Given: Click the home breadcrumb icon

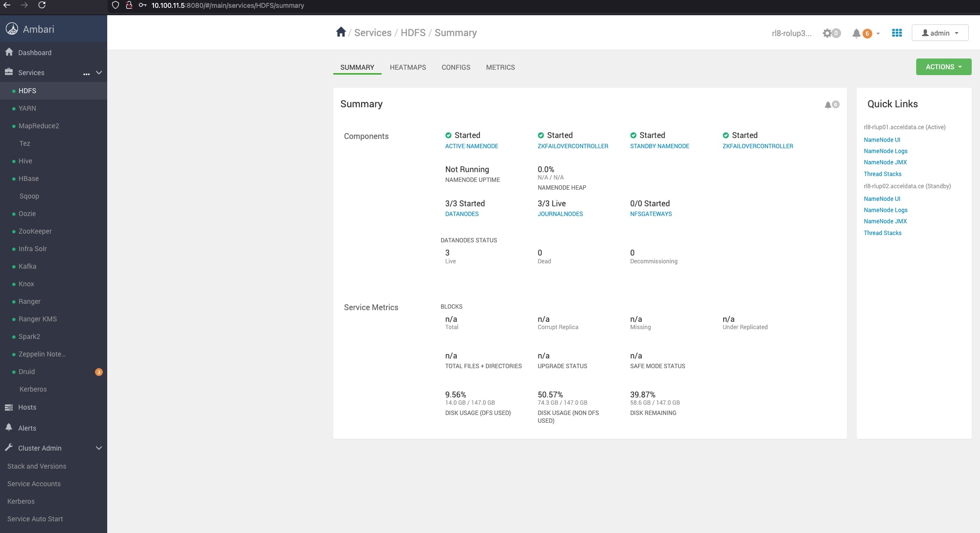Looking at the screenshot, I should [341, 32].
